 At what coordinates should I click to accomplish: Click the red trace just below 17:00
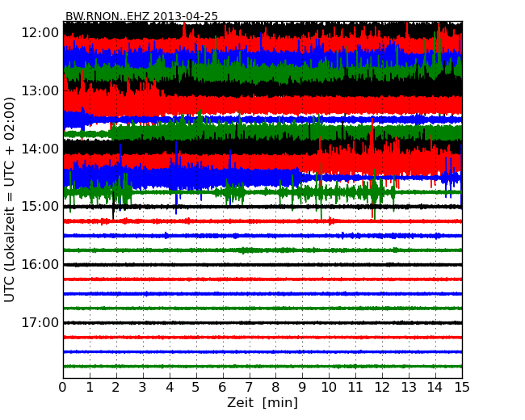click(262, 338)
